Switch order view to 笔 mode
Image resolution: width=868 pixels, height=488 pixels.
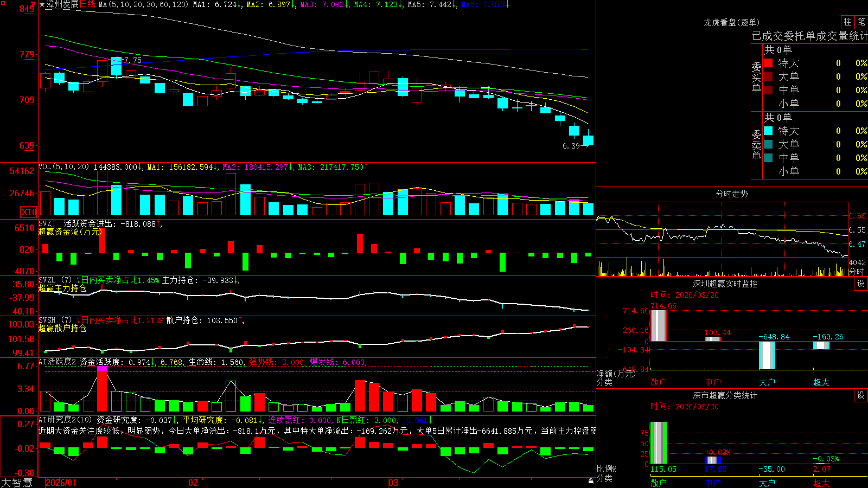pos(861,22)
